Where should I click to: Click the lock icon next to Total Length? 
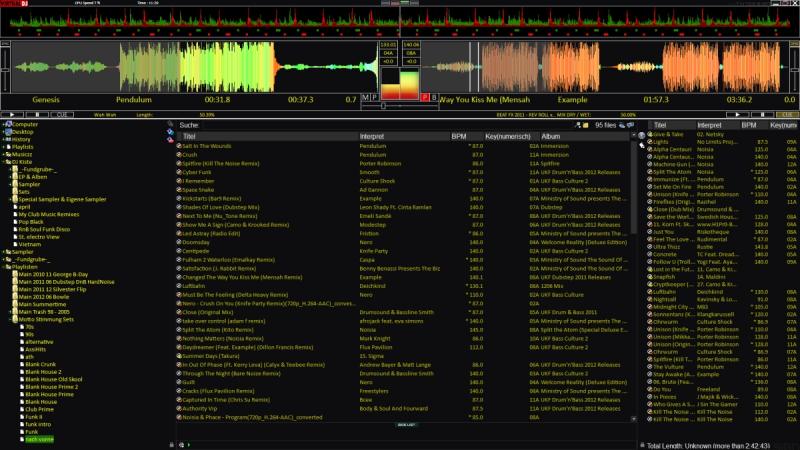642,445
